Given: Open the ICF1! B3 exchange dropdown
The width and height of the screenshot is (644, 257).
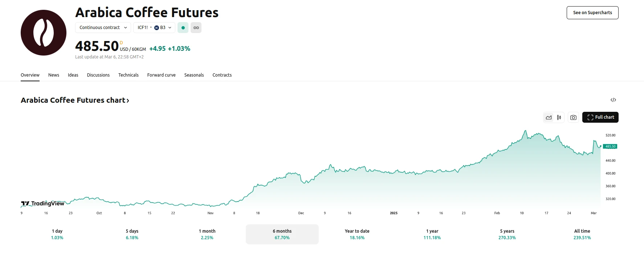Looking at the screenshot, I should tap(154, 28).
